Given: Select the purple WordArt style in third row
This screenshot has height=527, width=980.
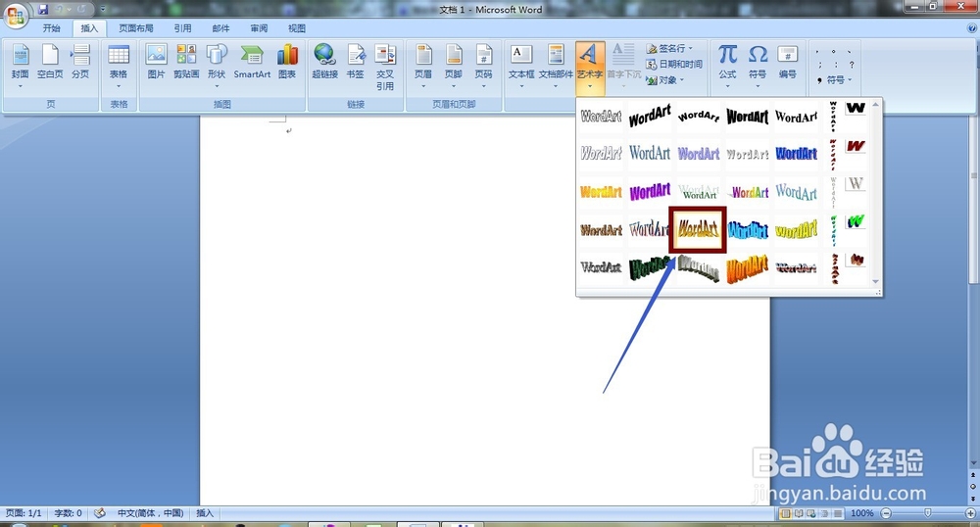Looking at the screenshot, I should click(650, 192).
